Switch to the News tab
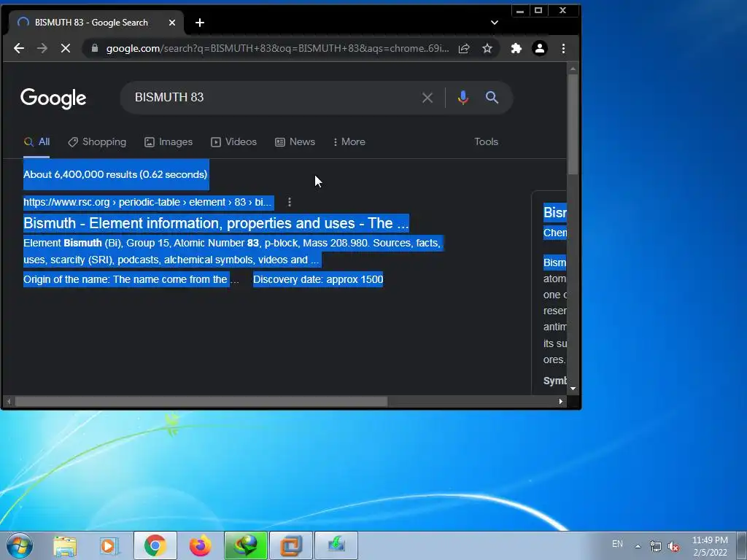This screenshot has width=747, height=560. 295,142
